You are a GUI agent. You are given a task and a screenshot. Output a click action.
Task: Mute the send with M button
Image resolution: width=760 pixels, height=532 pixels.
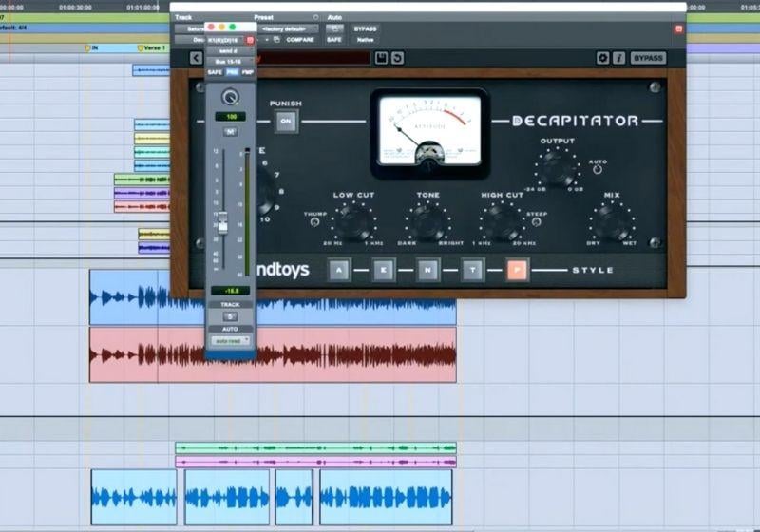click(x=230, y=132)
